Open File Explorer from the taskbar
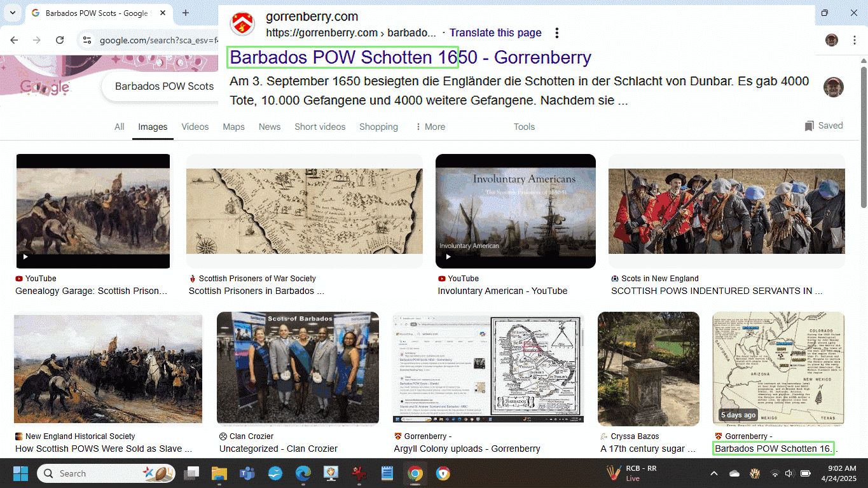Image resolution: width=868 pixels, height=488 pixels. [219, 473]
